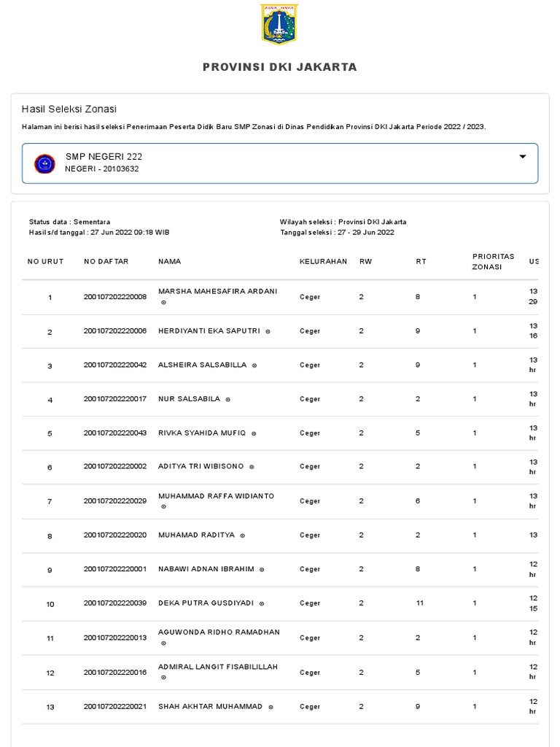Expand the school selection dropdown arrow
The width and height of the screenshot is (560, 747).
[x=522, y=157]
